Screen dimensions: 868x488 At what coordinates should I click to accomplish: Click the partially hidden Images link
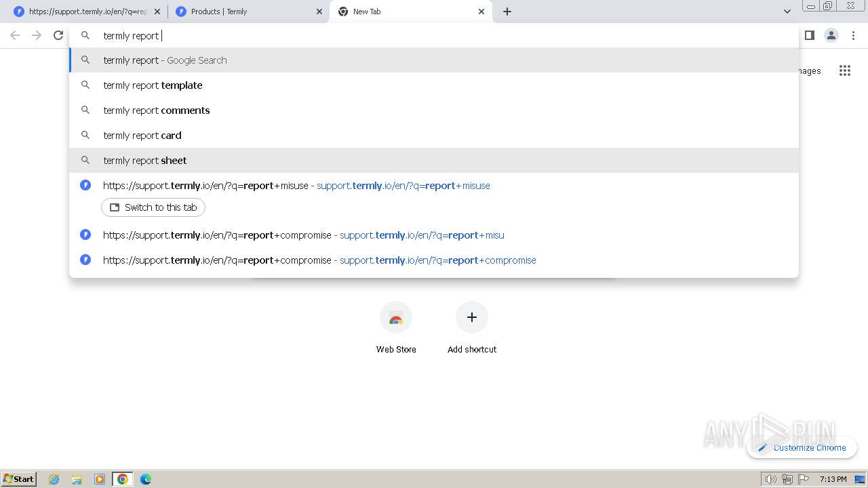point(810,70)
